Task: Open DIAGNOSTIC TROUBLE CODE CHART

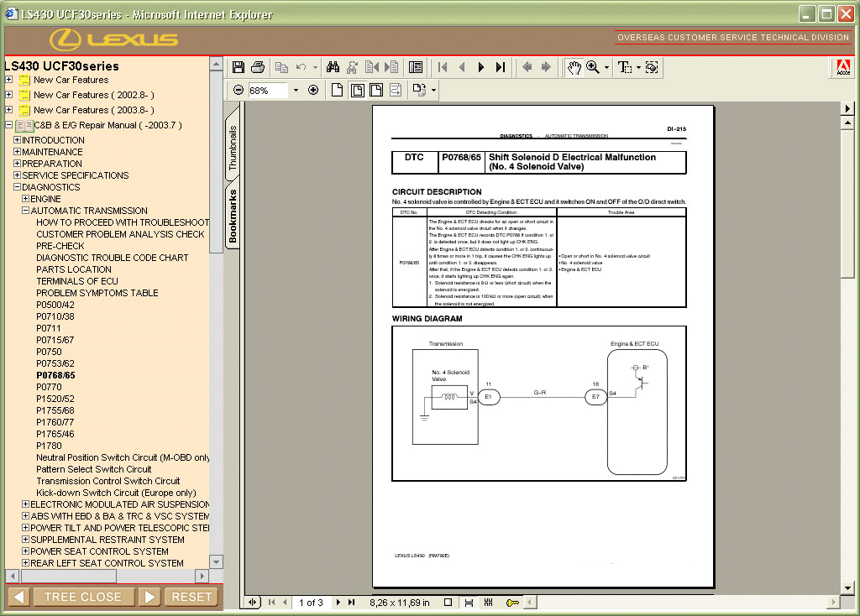Action: tap(112, 258)
